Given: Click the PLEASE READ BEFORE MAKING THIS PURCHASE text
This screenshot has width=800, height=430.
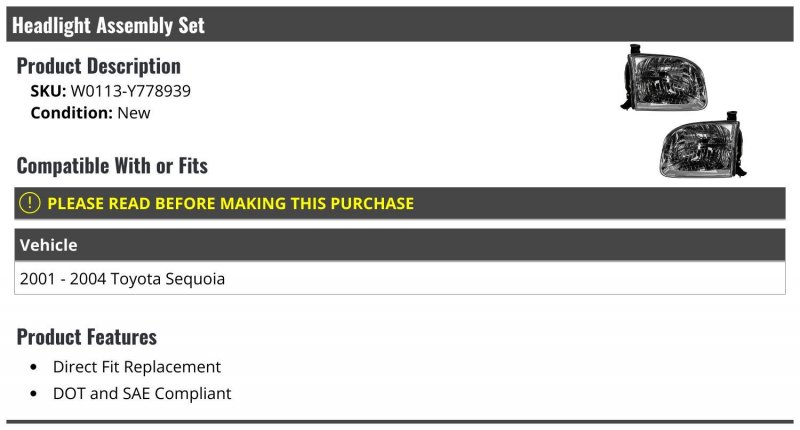Looking at the screenshot, I should tap(230, 203).
